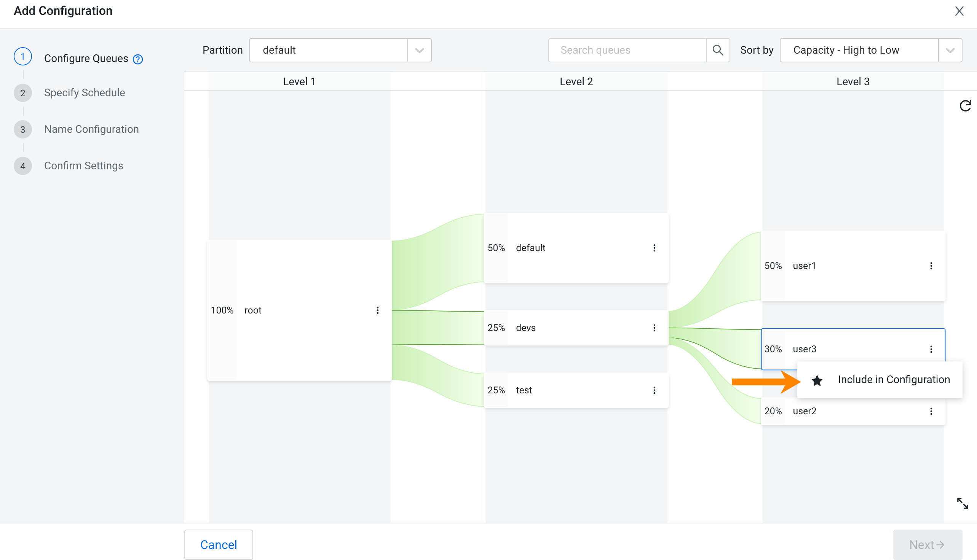Open the user1 queue three-dot menu
This screenshot has height=560, width=977.
coord(931,266)
